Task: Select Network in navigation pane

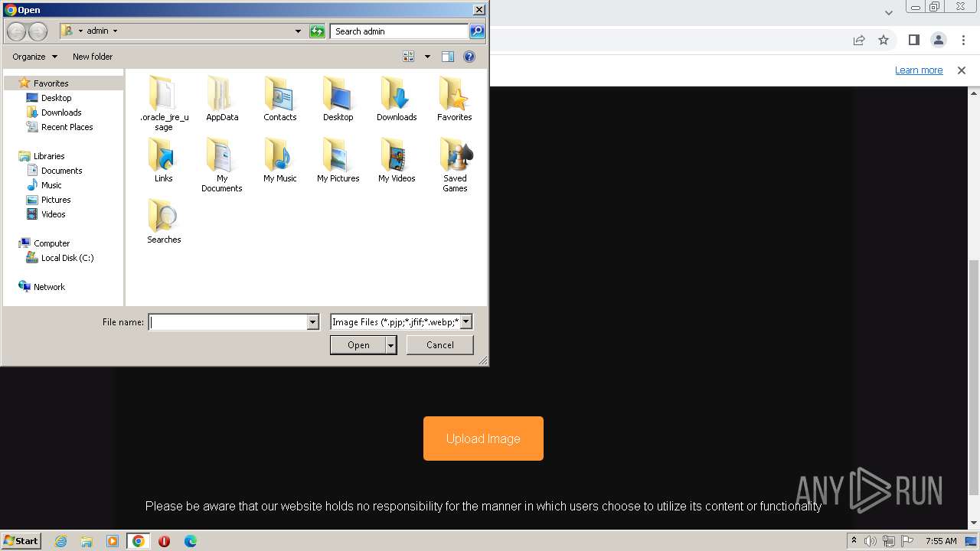Action: coord(49,287)
